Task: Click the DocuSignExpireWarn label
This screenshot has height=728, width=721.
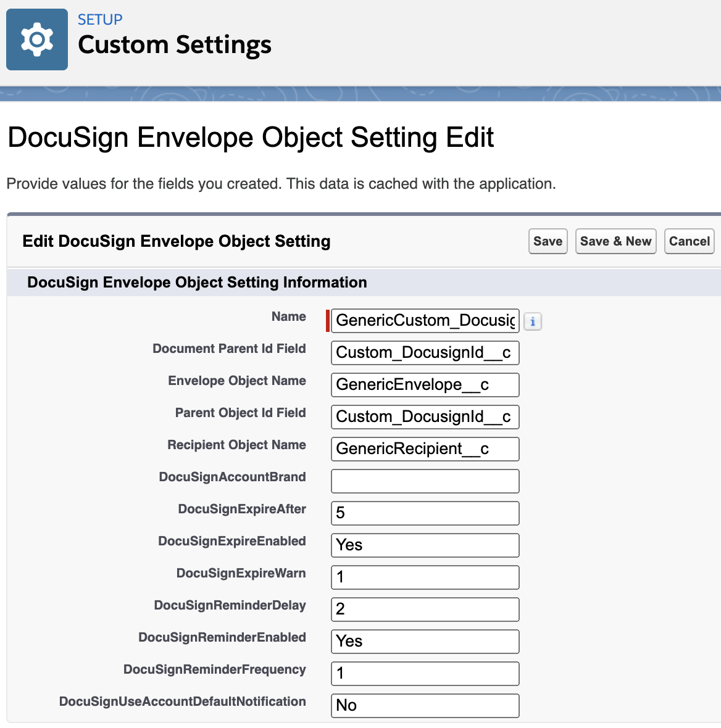Action: pos(241,573)
